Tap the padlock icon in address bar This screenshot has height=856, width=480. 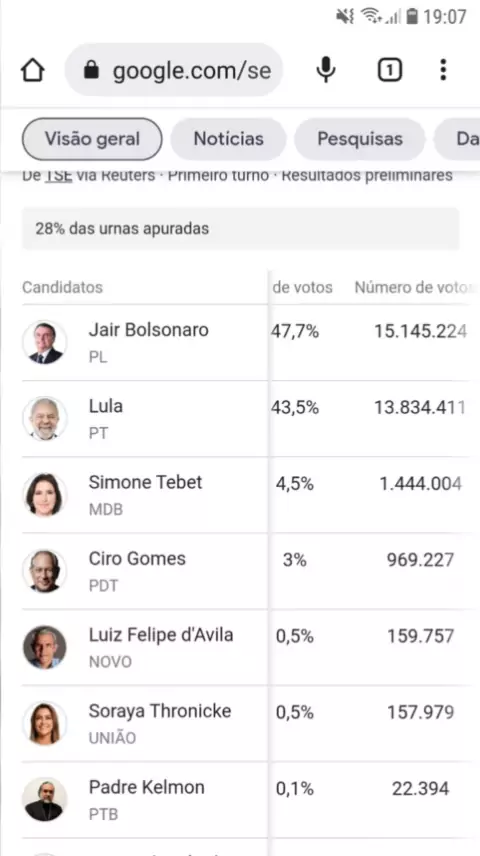91,70
